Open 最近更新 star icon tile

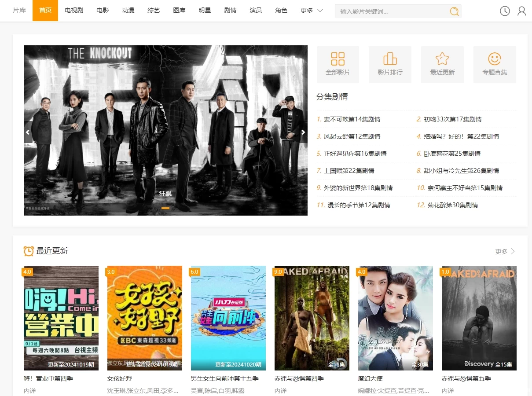click(x=442, y=64)
